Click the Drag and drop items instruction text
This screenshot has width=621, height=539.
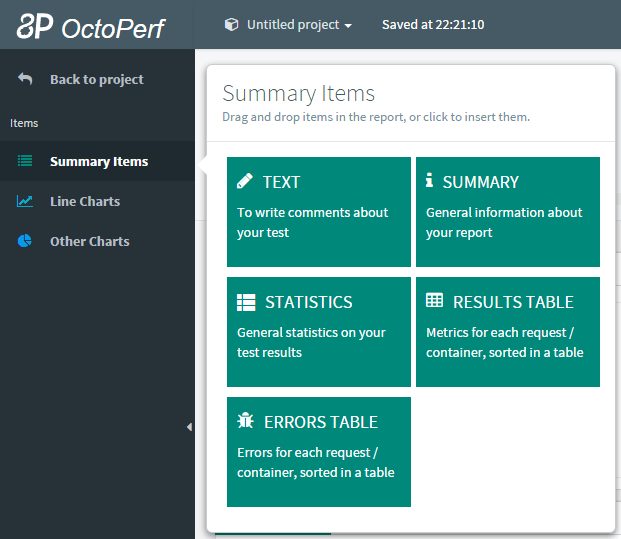pyautogui.click(x=376, y=117)
